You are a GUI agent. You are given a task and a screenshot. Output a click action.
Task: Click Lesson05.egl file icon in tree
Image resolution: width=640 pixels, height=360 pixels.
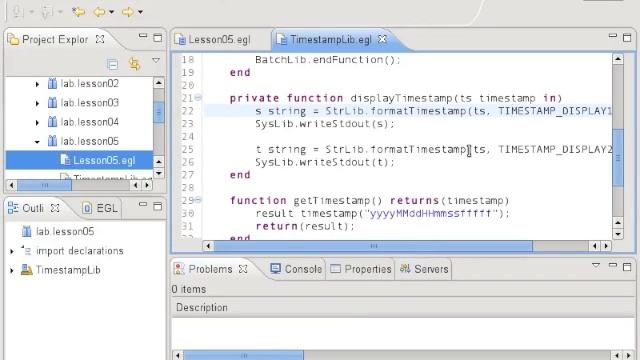(x=65, y=160)
